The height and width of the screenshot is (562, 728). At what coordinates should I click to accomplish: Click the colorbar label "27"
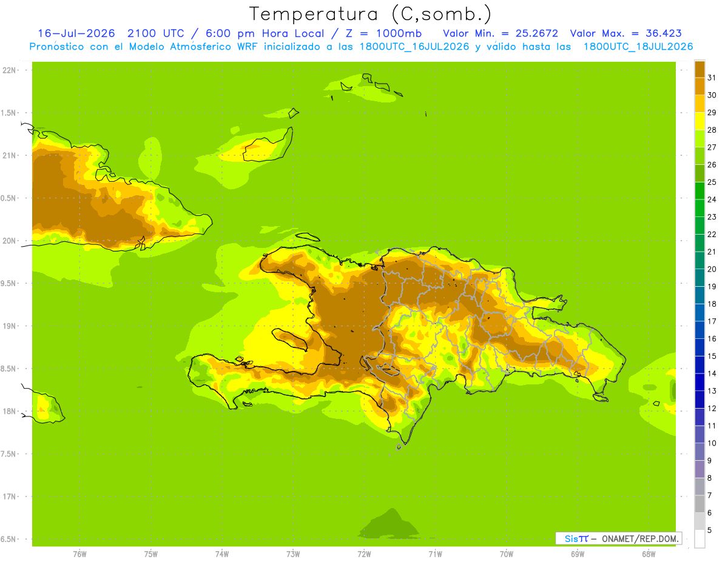point(712,147)
